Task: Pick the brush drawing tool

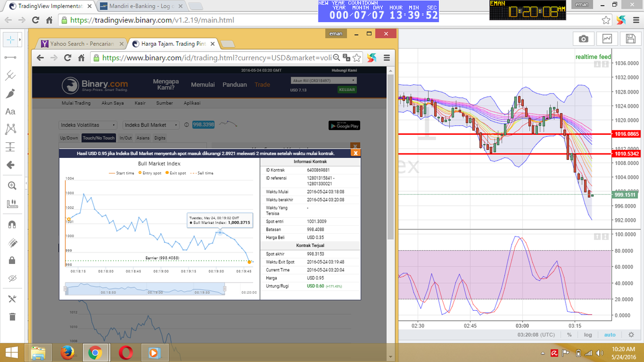Action: pos(11,94)
